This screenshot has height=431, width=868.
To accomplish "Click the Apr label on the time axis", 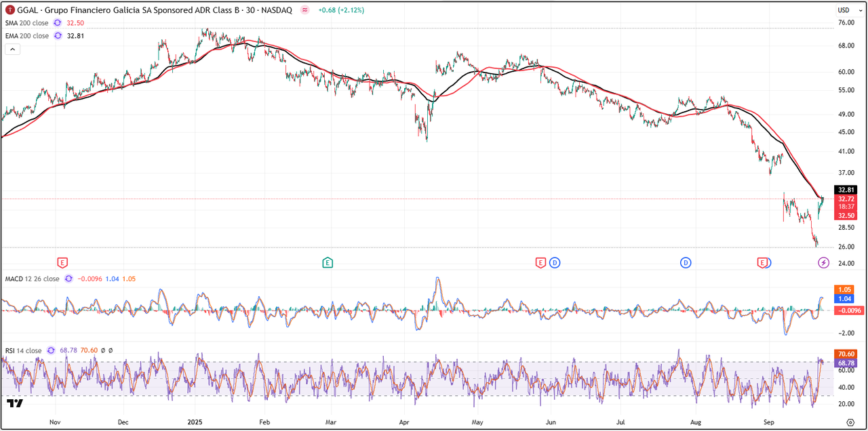I will [403, 422].
